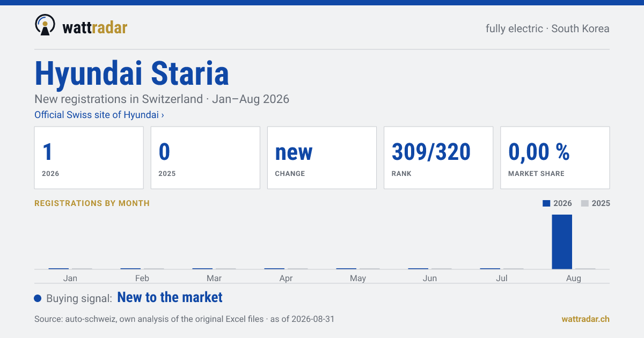Click the MARKET SHARE card showing 0,00 %
Image resolution: width=644 pixels, height=338 pixels.
point(555,158)
